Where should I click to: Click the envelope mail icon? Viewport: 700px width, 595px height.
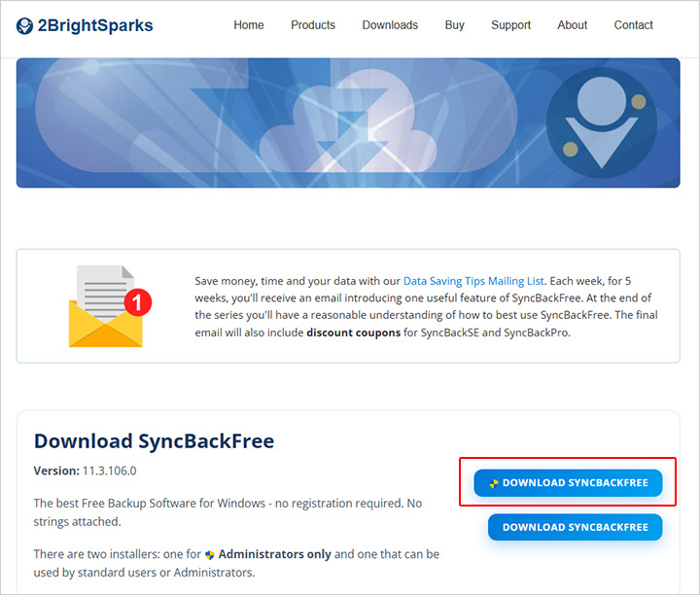106,306
